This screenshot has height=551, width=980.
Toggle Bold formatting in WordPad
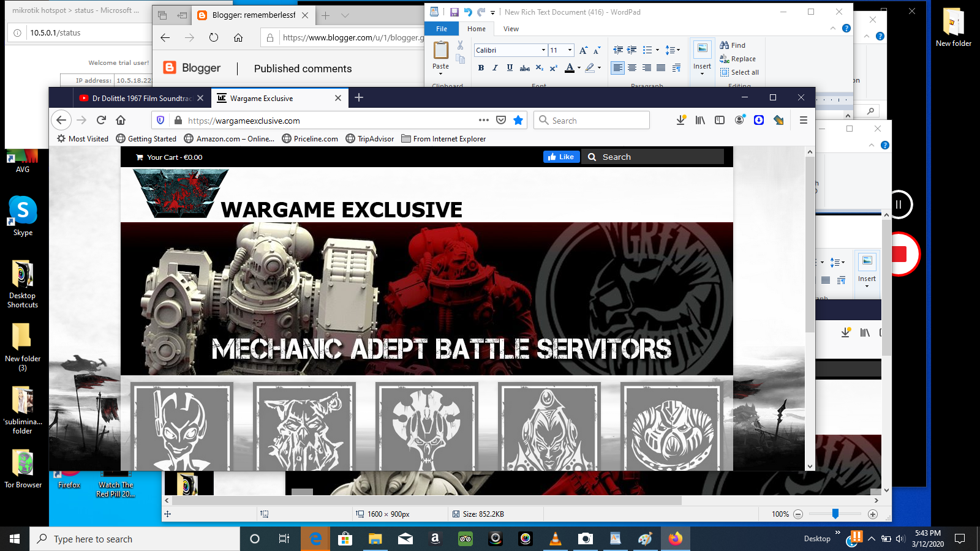pyautogui.click(x=481, y=68)
